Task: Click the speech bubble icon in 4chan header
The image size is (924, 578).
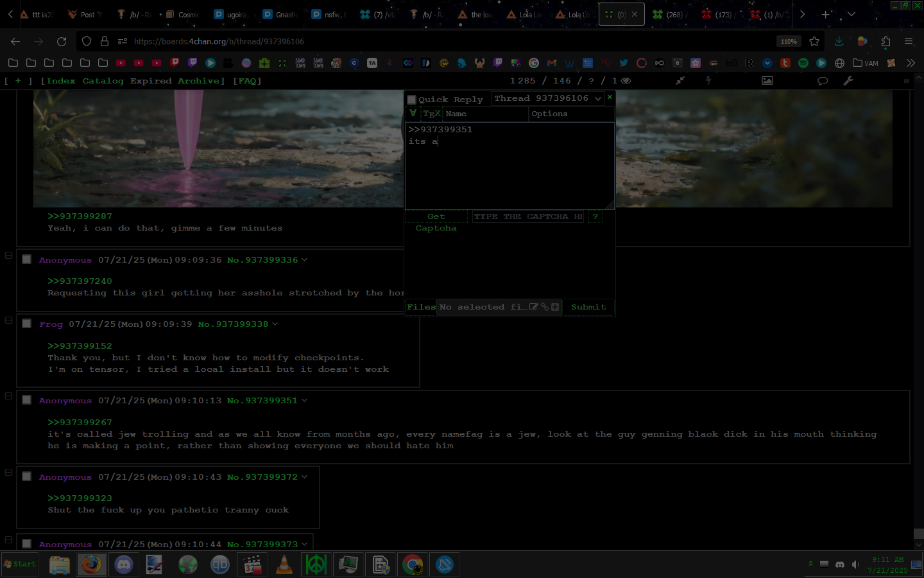Action: (823, 81)
